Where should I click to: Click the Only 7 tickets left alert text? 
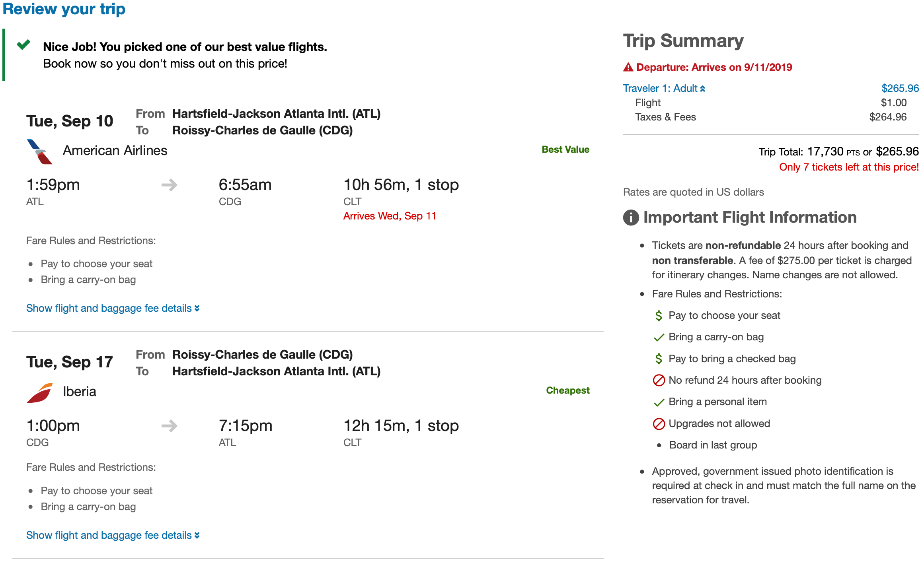[848, 167]
